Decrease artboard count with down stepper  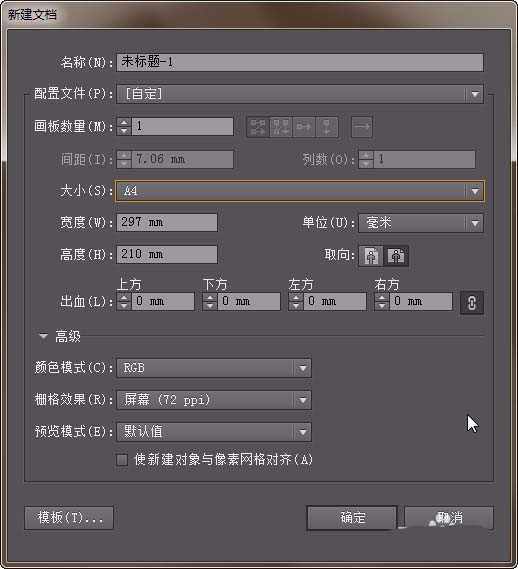(x=124, y=131)
